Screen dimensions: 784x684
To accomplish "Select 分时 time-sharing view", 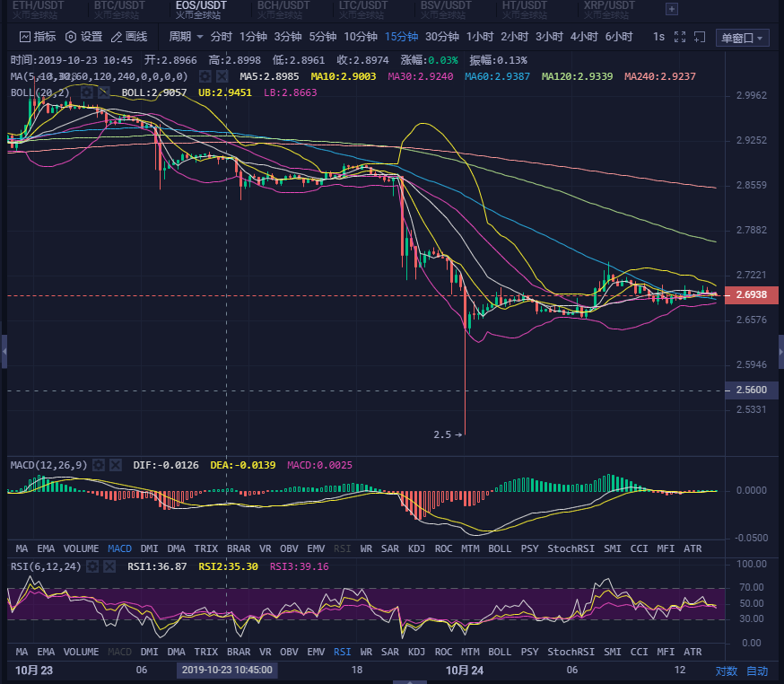I will pyautogui.click(x=221, y=37).
